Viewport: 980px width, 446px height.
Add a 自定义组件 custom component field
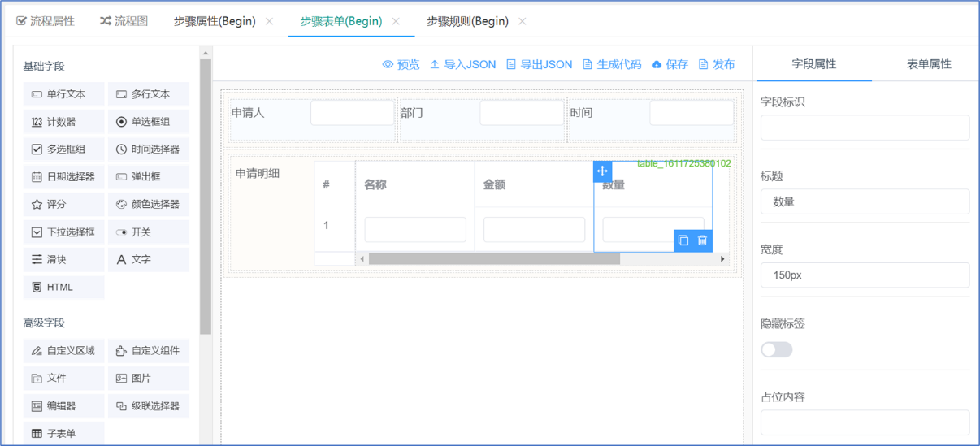pos(149,351)
